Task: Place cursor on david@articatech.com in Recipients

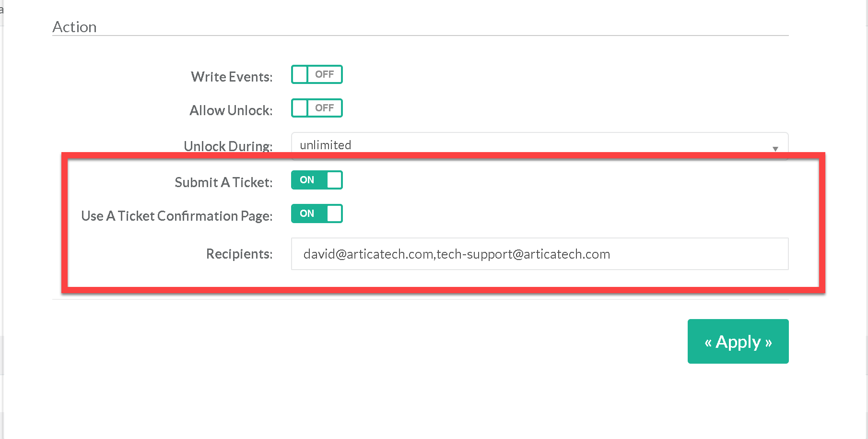Action: pos(368,254)
